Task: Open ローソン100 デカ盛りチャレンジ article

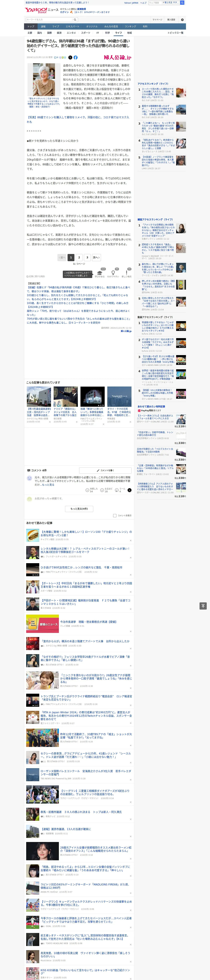Action: coord(86,533)
